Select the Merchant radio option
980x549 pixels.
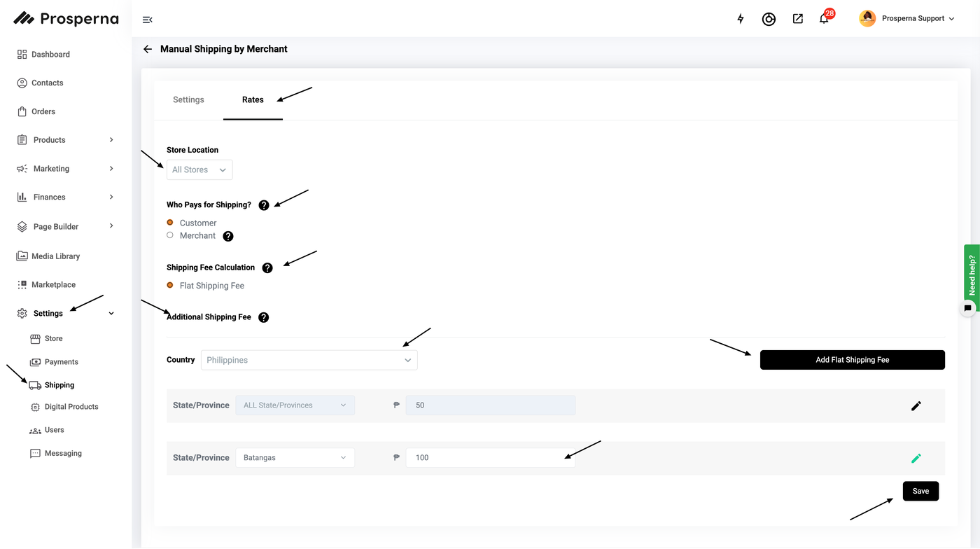tap(170, 235)
